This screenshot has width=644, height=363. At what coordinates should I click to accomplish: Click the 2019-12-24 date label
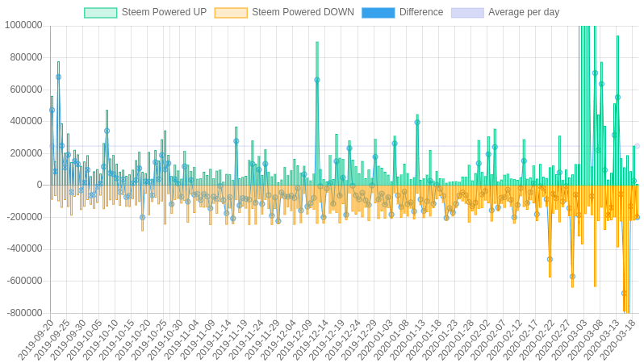[x=343, y=340]
